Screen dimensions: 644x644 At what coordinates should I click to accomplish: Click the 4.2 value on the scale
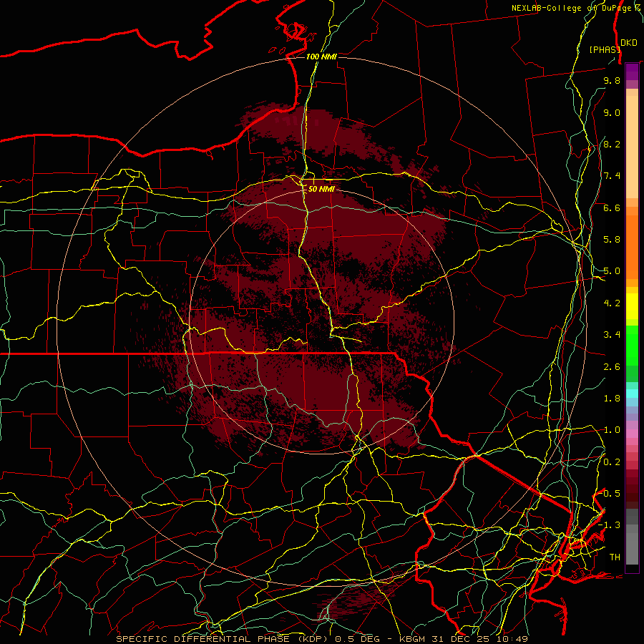point(612,303)
